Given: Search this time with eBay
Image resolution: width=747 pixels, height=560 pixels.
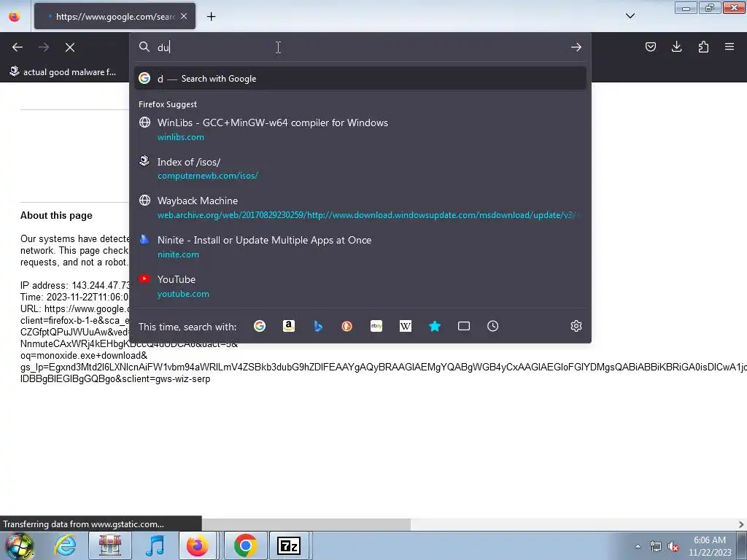Looking at the screenshot, I should tap(376, 326).
